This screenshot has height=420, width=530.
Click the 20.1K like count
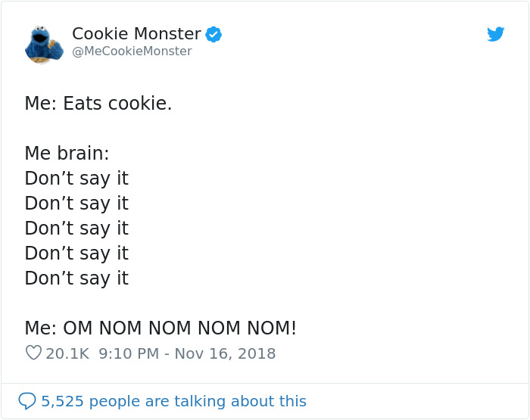coord(67,353)
